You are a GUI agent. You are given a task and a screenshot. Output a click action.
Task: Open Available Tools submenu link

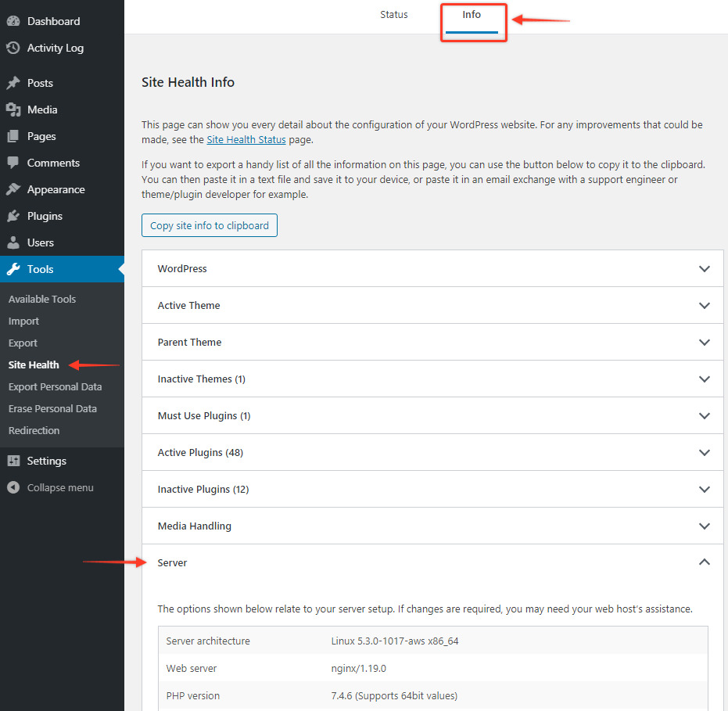coord(41,299)
